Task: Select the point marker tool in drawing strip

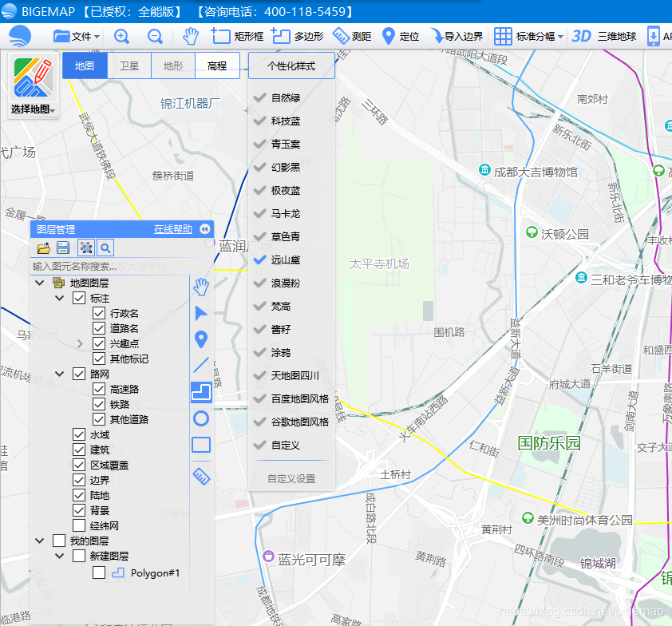Action: (x=201, y=339)
